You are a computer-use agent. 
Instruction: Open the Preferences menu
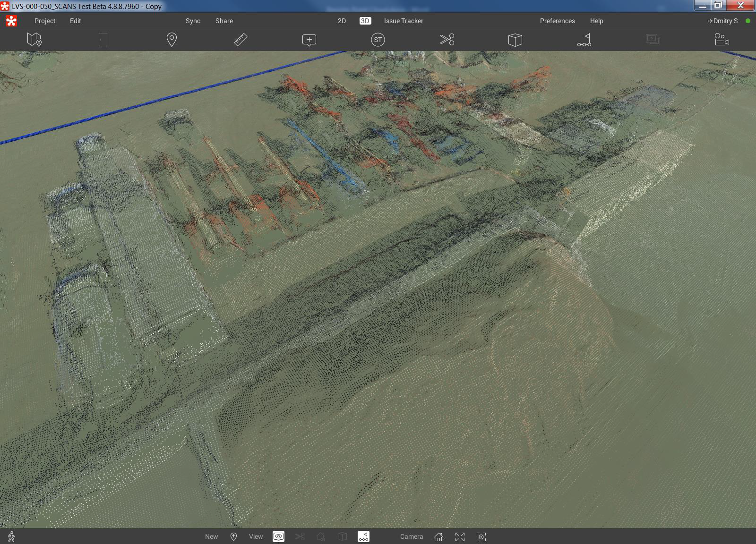pyautogui.click(x=557, y=21)
